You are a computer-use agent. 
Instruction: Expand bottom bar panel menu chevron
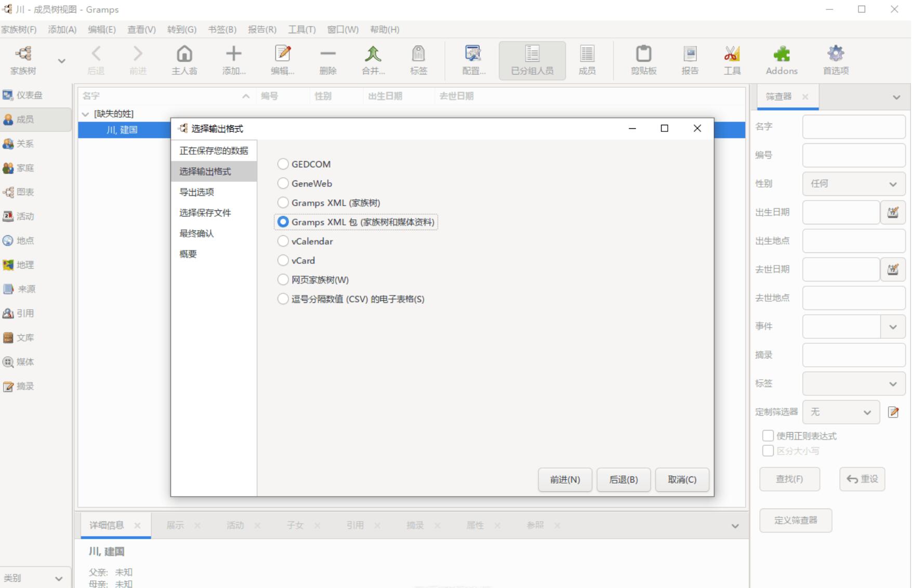point(735,526)
